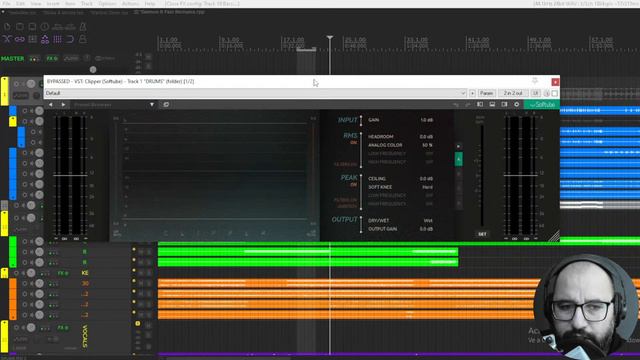Click the OUTPUT GAIN value 0.0 dB
Image resolution: width=640 pixels, height=360 pixels.
tap(426, 229)
